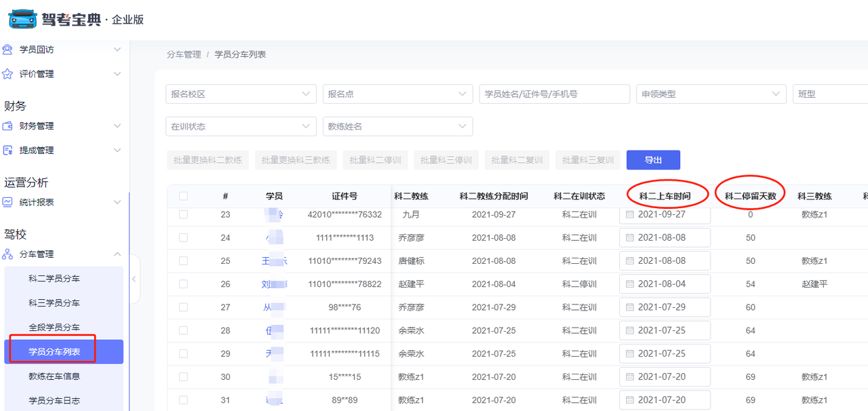The width and height of the screenshot is (868, 411).
Task: Check the checkbox for row 29
Action: click(x=183, y=354)
